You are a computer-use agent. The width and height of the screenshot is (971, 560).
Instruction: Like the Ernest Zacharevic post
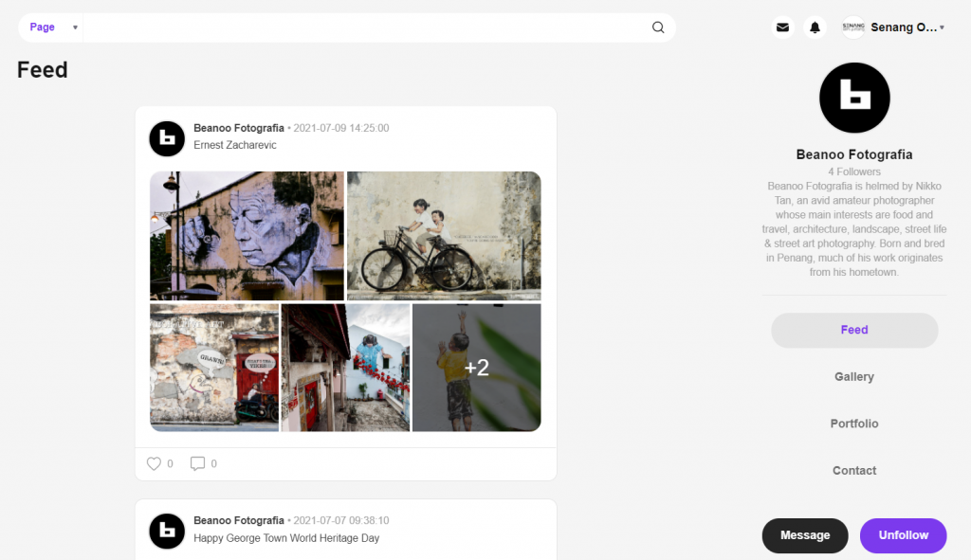pyautogui.click(x=154, y=463)
